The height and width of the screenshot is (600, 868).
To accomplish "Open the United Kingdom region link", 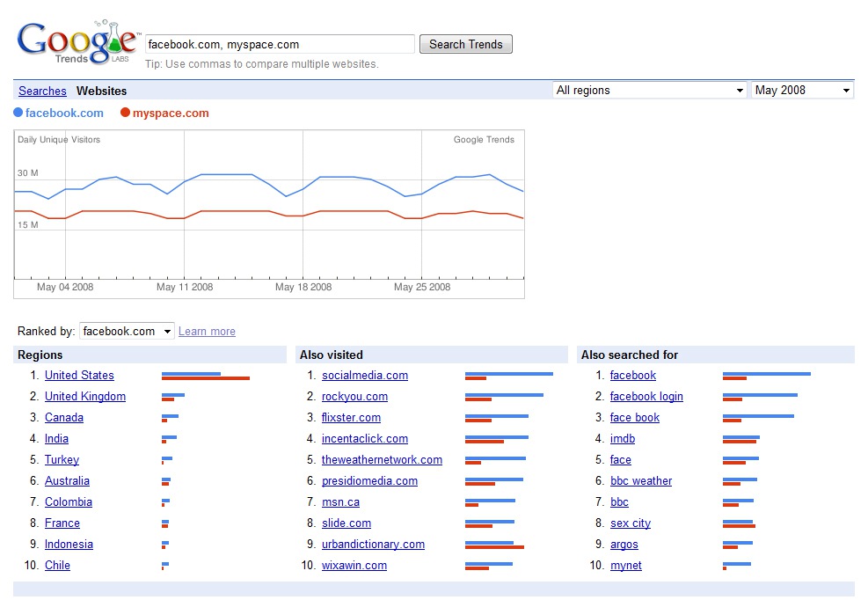I will click(x=85, y=396).
